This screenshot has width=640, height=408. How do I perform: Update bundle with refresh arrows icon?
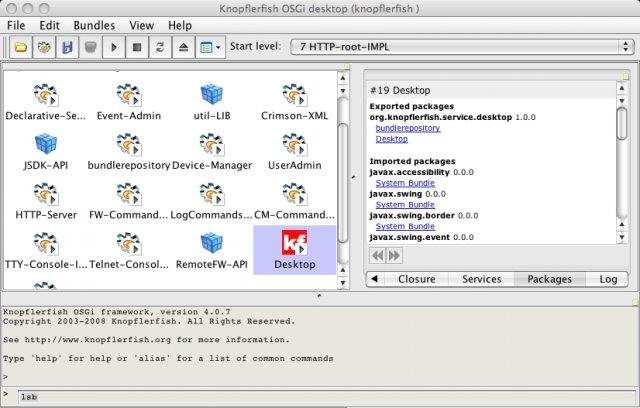[x=160, y=47]
